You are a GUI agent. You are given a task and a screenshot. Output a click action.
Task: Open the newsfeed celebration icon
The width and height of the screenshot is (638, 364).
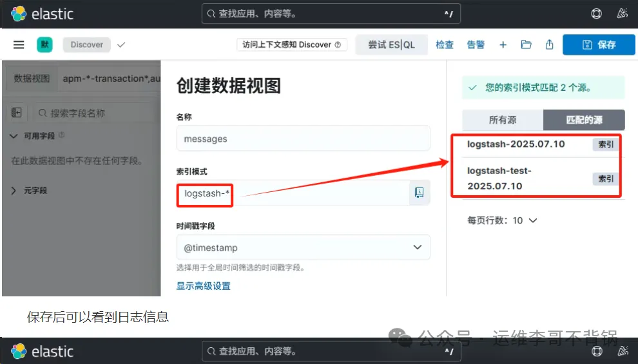coord(622,14)
